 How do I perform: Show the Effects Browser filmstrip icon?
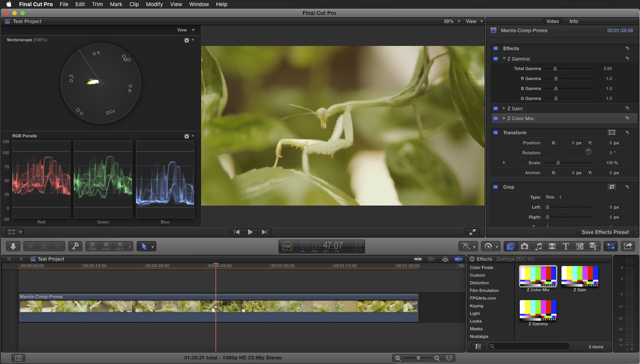[x=511, y=246]
